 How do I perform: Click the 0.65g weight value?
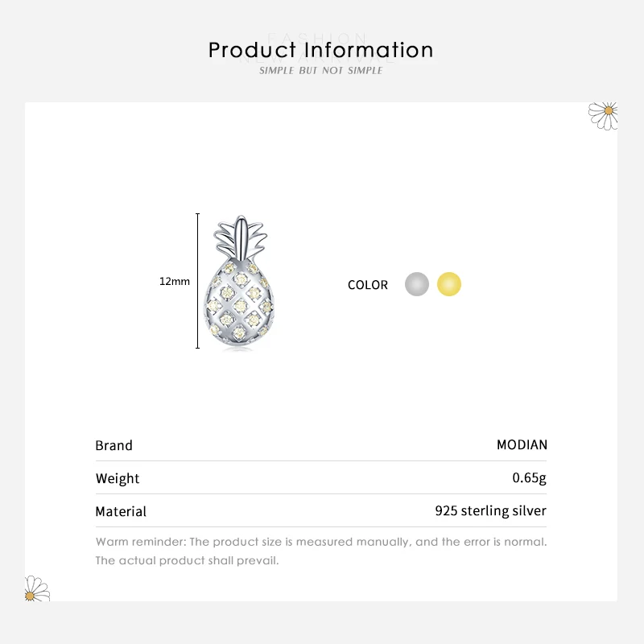(529, 477)
